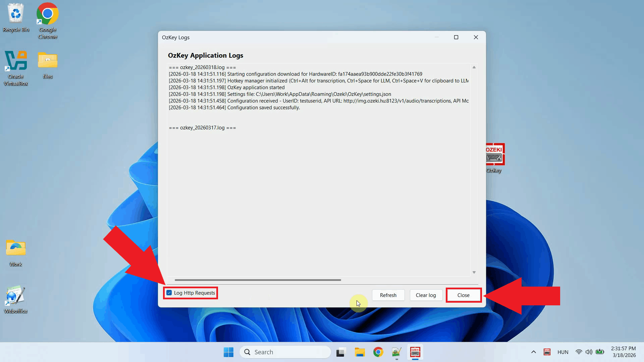
Task: Refresh the OzKey application logs
Action: coord(388,295)
